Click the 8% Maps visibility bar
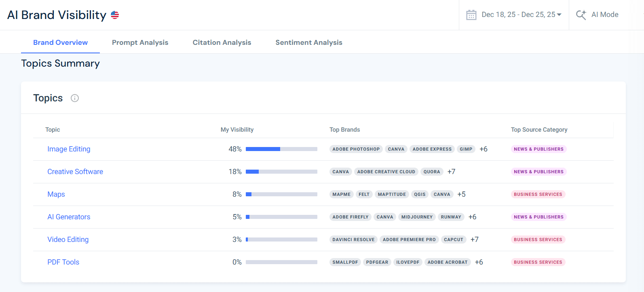 281,194
